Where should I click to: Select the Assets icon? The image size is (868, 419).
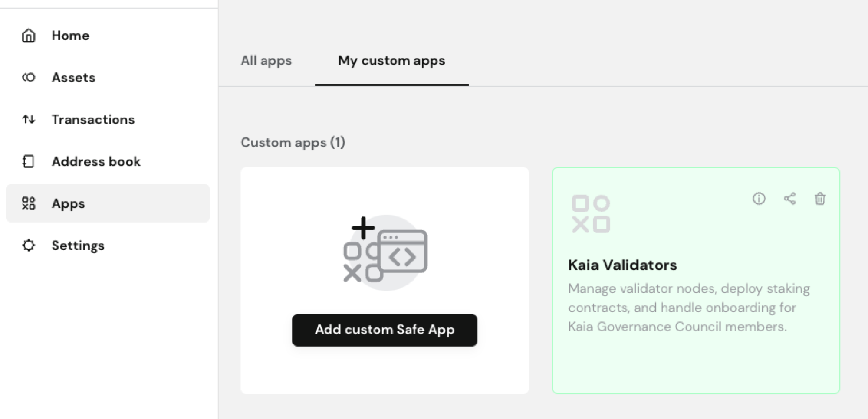coord(29,77)
